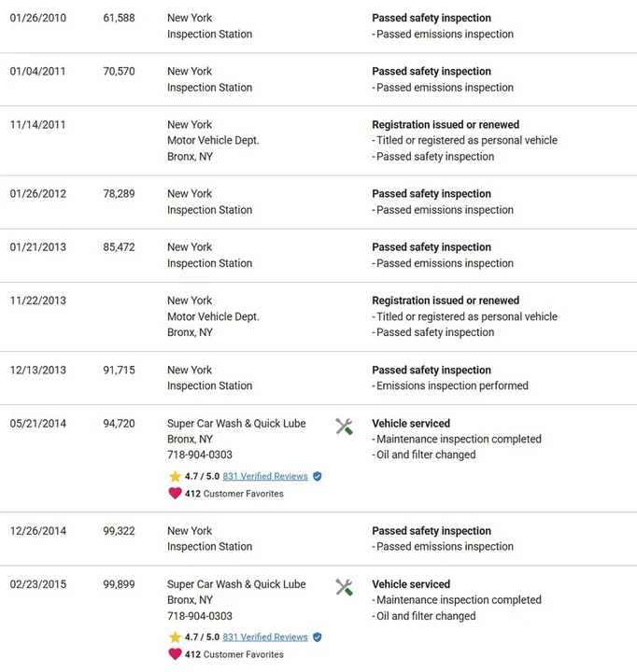
Task: Click 412 Customer Favorites in 05/21/2014 entry
Action: (234, 494)
